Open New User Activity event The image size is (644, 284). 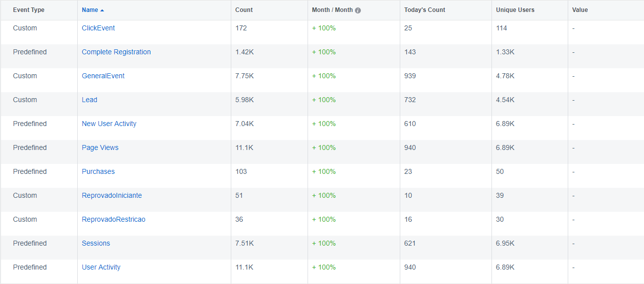pyautogui.click(x=109, y=124)
